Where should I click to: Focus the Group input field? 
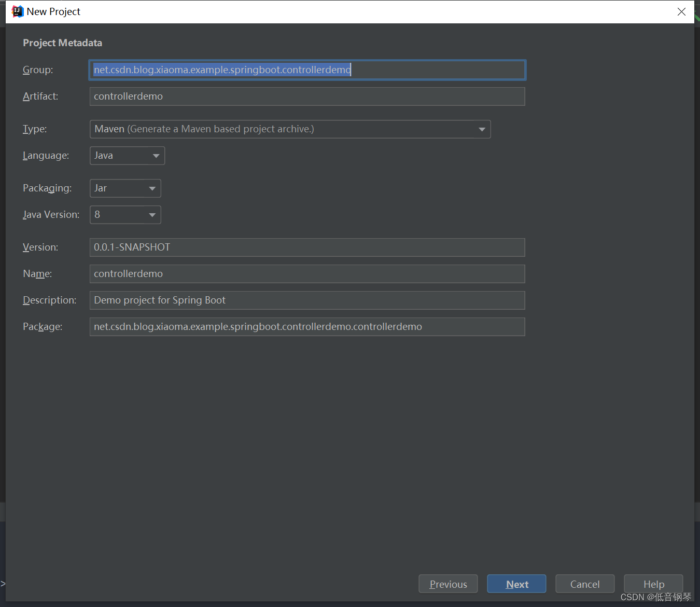(x=307, y=70)
